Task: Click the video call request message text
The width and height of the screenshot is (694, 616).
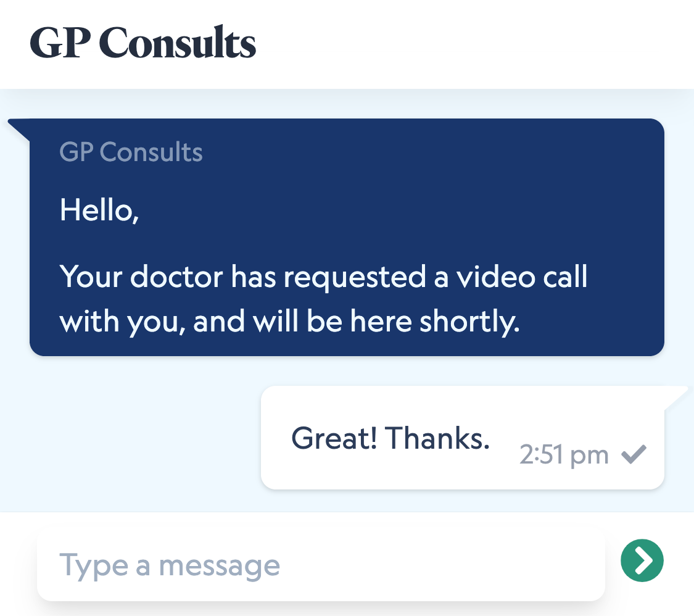Action: click(323, 299)
